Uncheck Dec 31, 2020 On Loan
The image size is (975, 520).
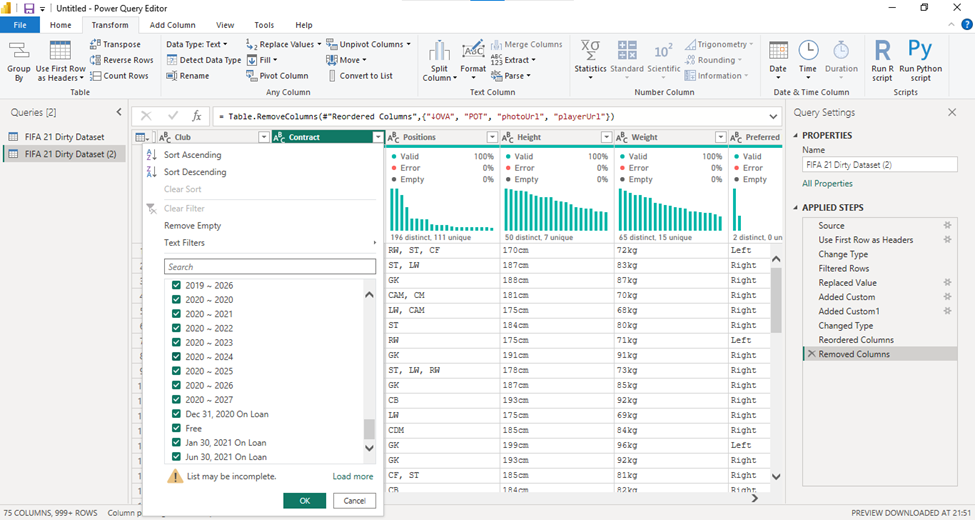[x=176, y=414]
